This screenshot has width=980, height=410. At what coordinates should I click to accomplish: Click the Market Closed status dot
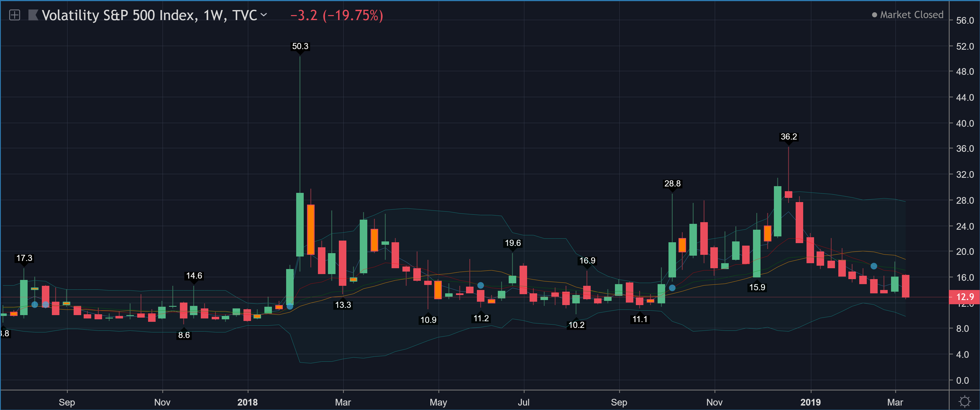(874, 15)
